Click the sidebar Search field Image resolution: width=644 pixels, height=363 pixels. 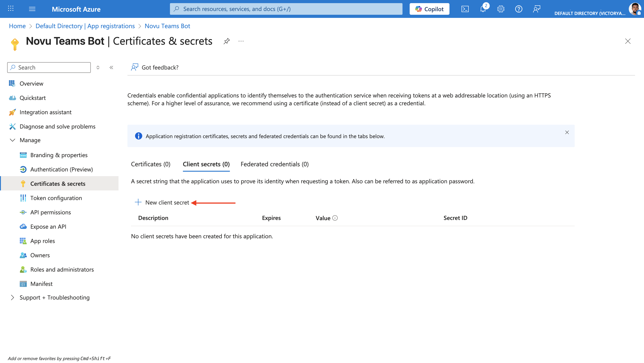(x=49, y=68)
